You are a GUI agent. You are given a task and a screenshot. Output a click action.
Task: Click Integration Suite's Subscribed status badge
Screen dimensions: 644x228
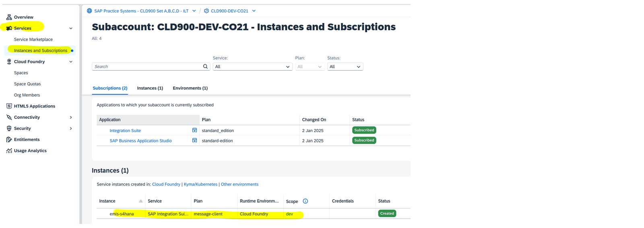364,130
